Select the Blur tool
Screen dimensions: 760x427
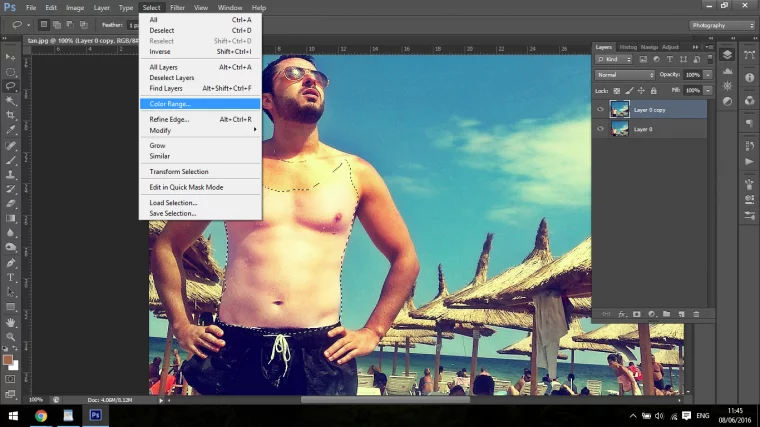10,233
